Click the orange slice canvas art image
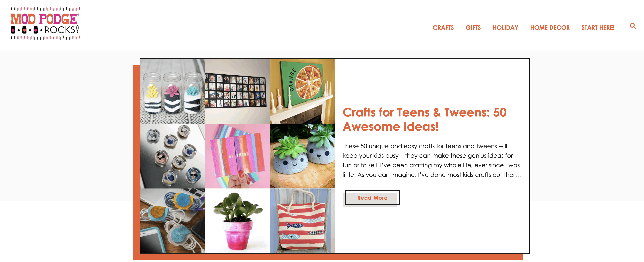The width and height of the screenshot is (644, 262). click(x=302, y=91)
